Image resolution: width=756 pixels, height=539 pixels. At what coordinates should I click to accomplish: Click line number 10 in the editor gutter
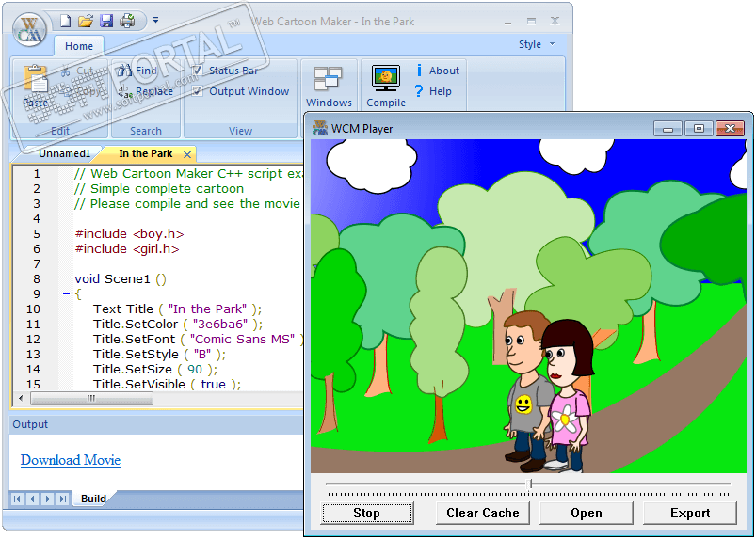point(33,309)
